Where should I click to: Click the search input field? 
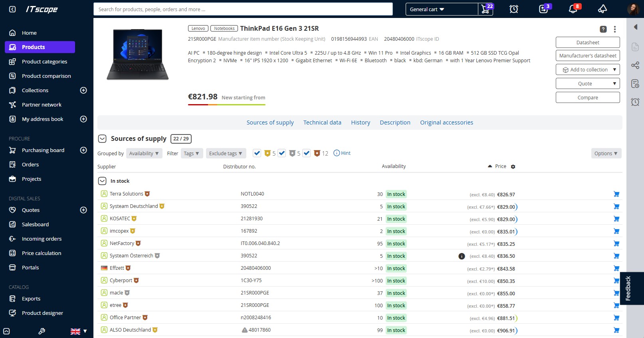(243, 9)
